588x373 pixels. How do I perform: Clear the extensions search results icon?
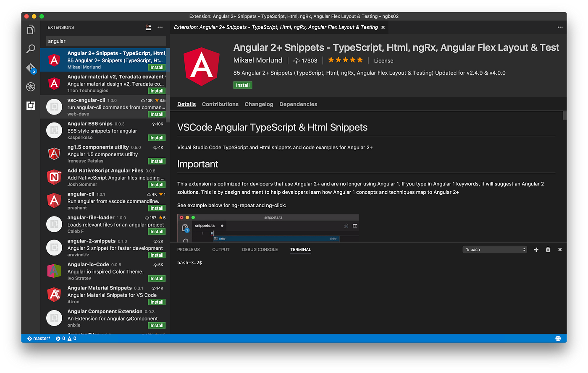[x=148, y=27]
